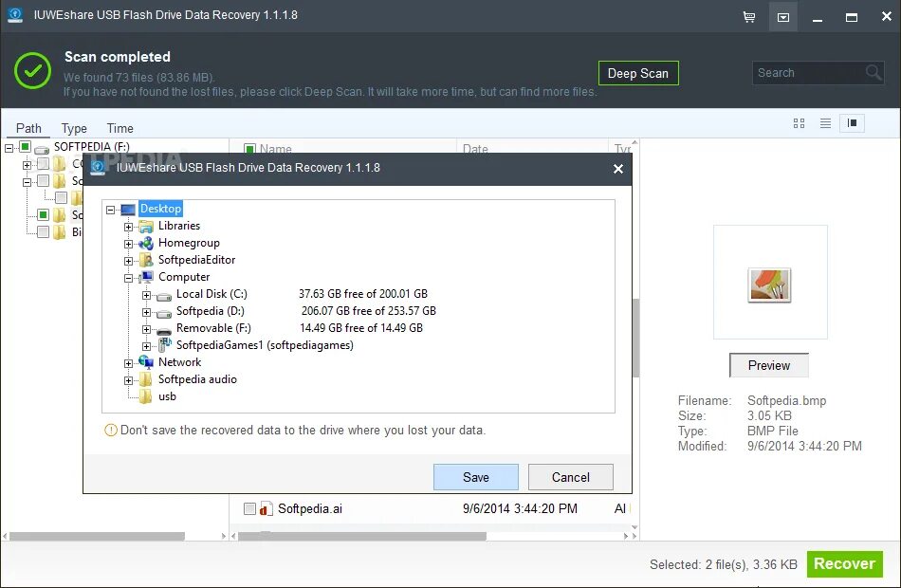The width and height of the screenshot is (901, 588).
Task: Expand the Network node
Action: (x=128, y=363)
